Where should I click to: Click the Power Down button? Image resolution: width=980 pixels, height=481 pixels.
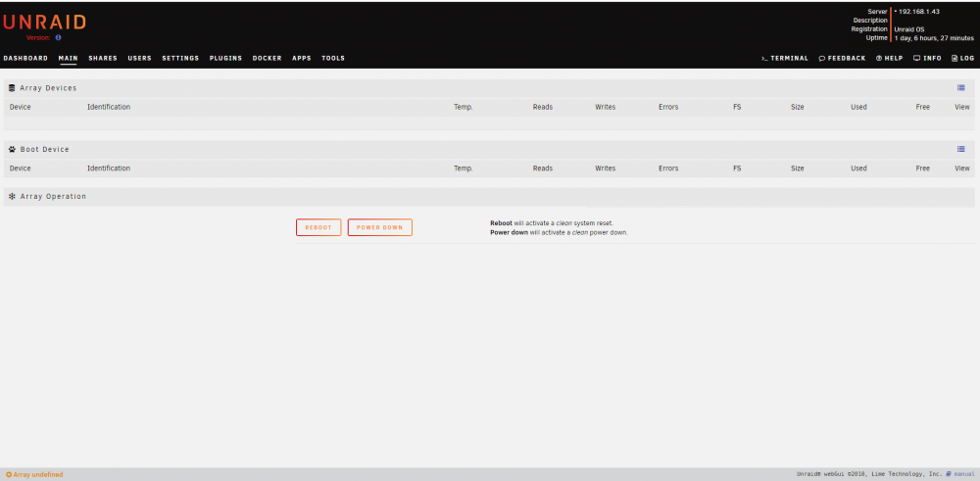pos(380,227)
